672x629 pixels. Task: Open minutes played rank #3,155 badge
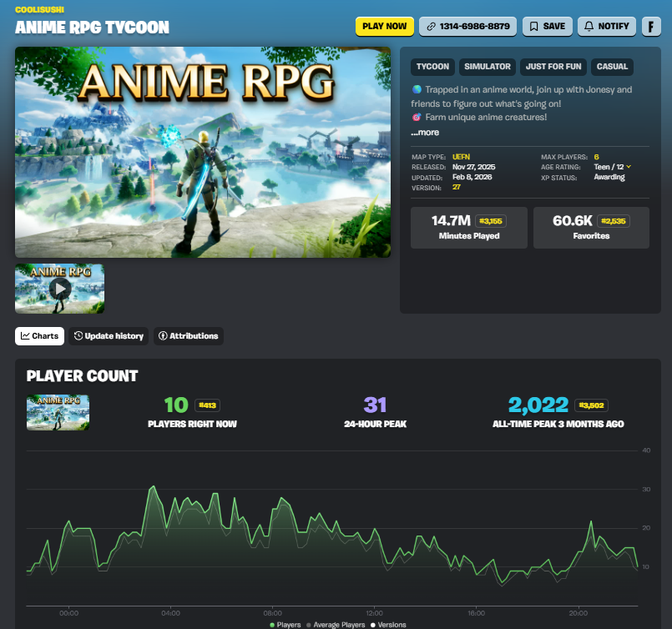pyautogui.click(x=491, y=221)
